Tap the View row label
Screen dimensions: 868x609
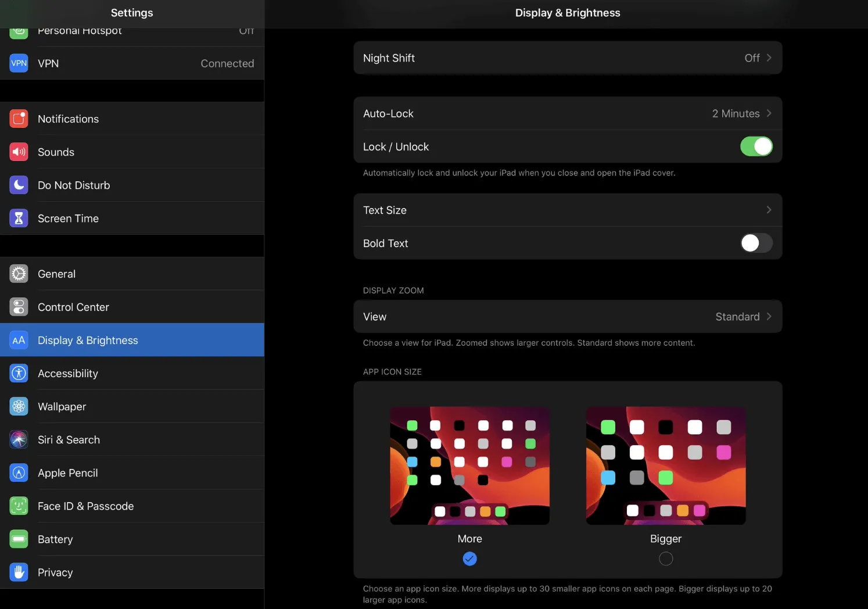[x=374, y=317]
